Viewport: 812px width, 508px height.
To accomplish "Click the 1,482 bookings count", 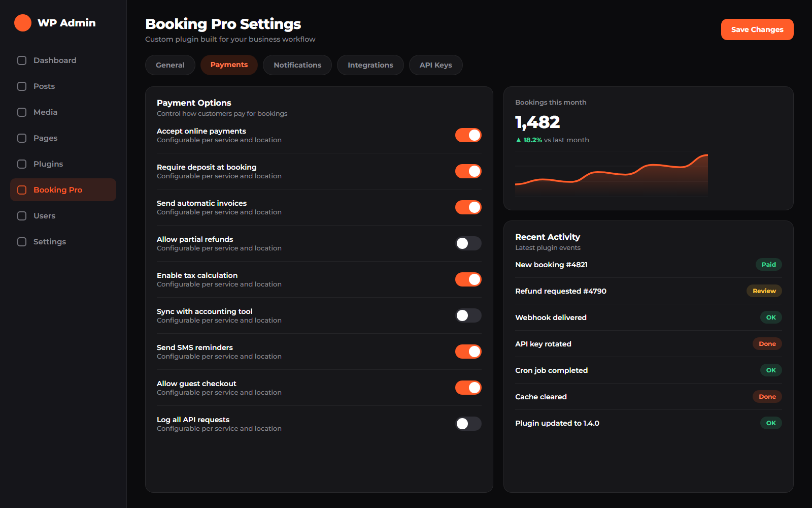I will pyautogui.click(x=537, y=122).
